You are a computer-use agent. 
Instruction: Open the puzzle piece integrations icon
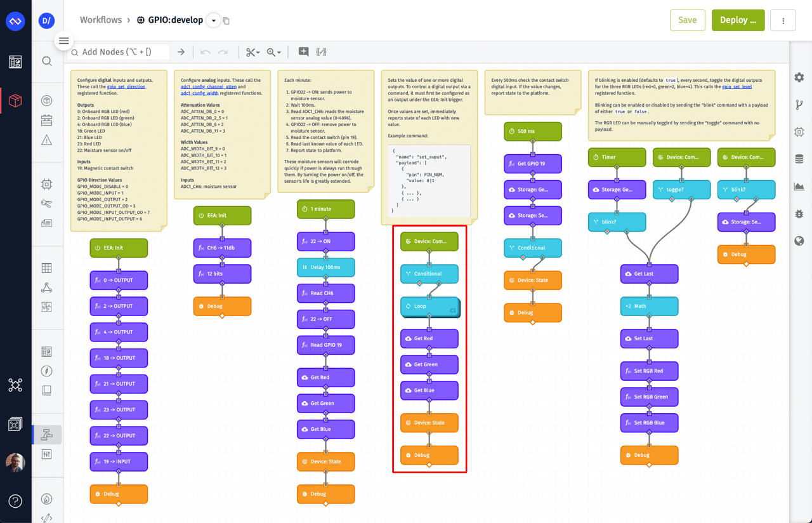point(47,307)
